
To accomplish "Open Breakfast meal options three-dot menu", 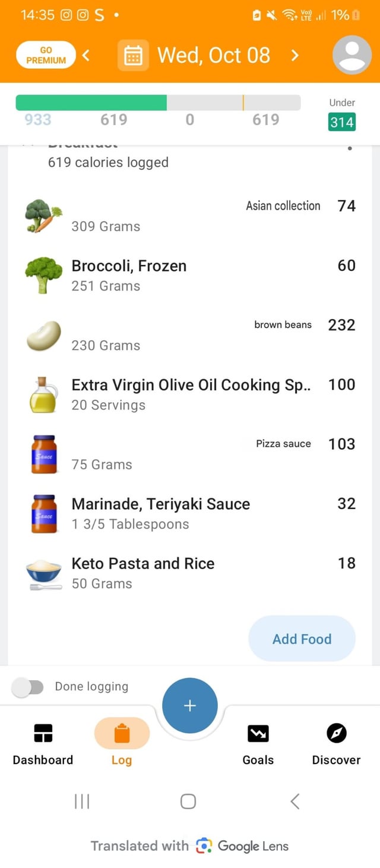I will point(350,148).
